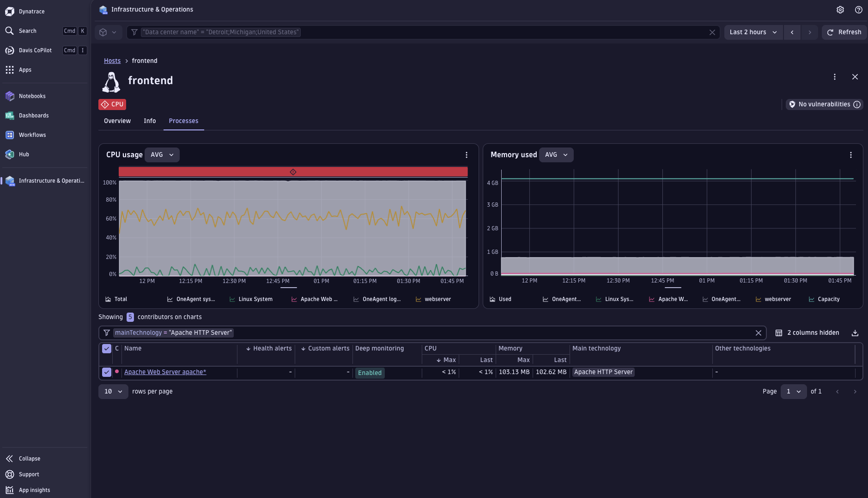This screenshot has height=498, width=868.
Task: Open app settings gear icon
Action: click(x=840, y=10)
